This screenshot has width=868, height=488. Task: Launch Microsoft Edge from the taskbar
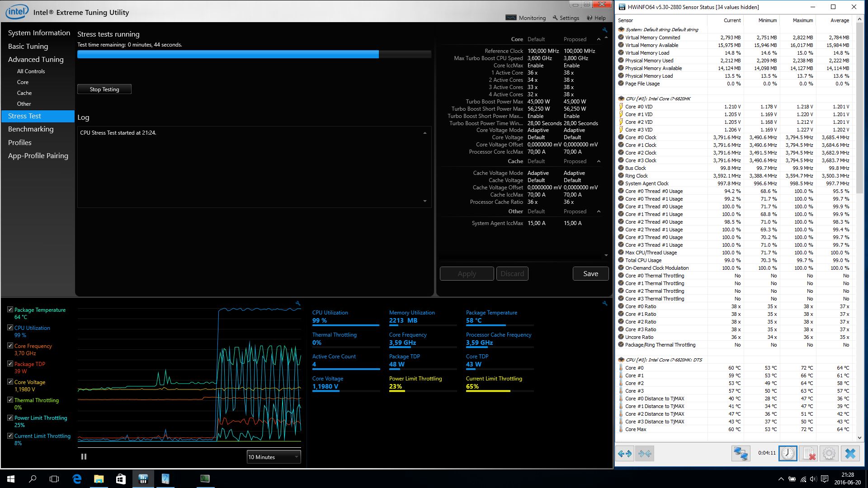point(77,479)
